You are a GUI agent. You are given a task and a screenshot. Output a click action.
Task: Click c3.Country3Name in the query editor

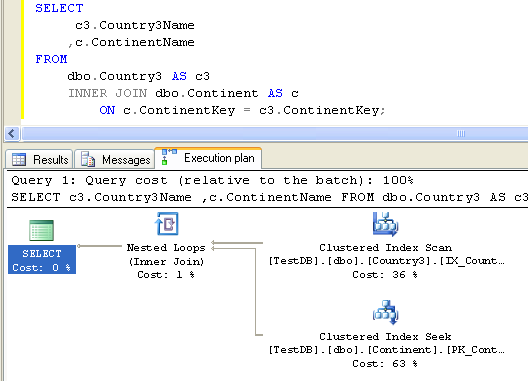click(135, 25)
